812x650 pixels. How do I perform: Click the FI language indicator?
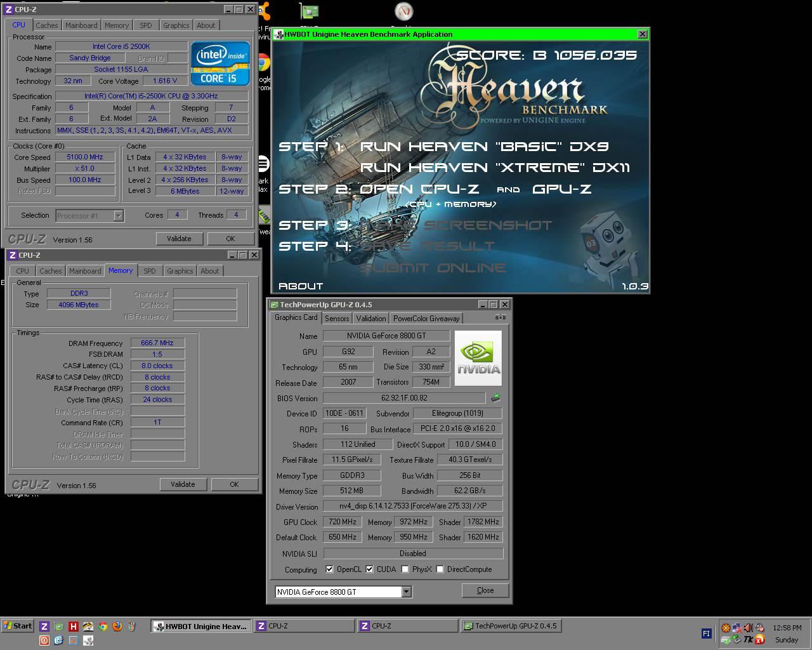click(x=707, y=633)
